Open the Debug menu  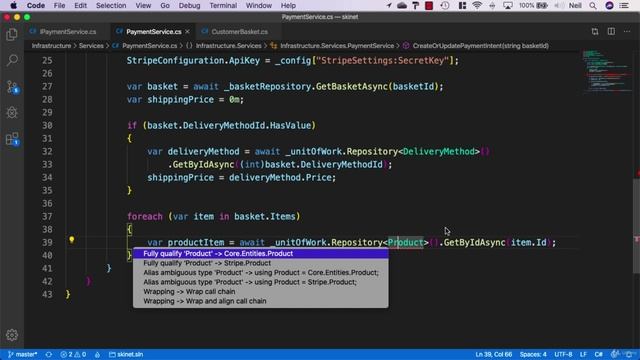(189, 5)
